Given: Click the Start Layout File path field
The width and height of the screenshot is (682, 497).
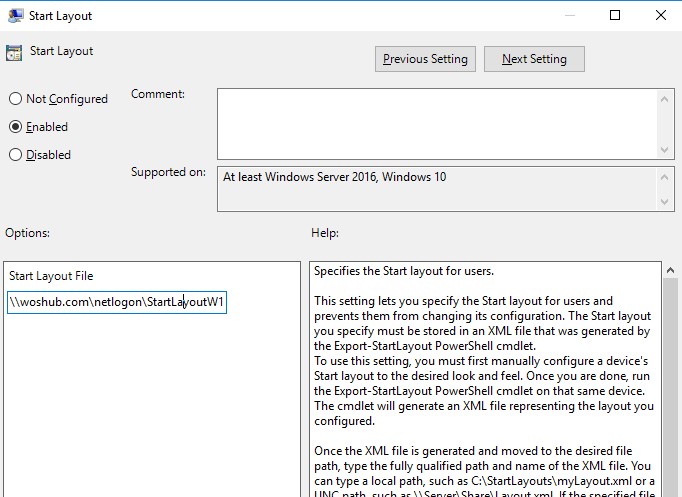Looking at the screenshot, I should (117, 302).
